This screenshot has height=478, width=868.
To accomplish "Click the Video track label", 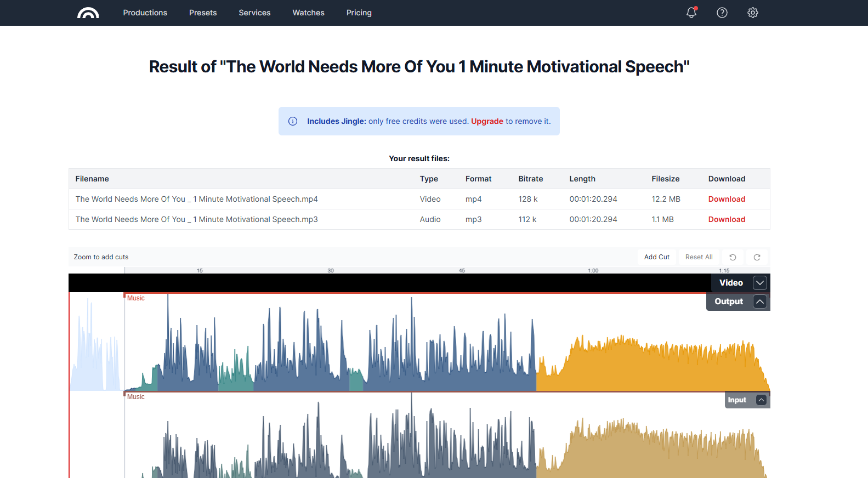I will coord(731,283).
